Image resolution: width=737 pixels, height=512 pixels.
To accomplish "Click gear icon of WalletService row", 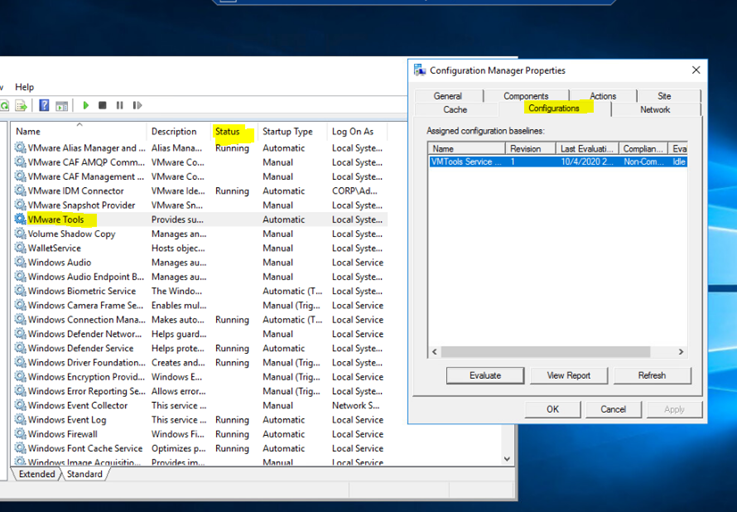I will [20, 248].
